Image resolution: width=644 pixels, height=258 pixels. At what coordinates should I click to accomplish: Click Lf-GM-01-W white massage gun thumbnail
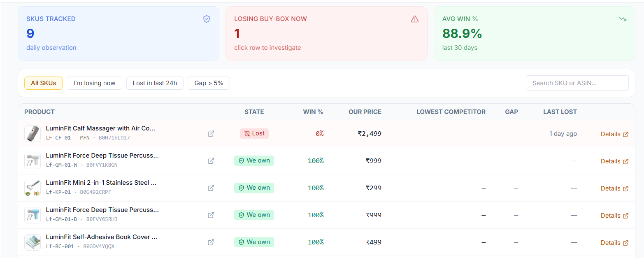coord(33,161)
